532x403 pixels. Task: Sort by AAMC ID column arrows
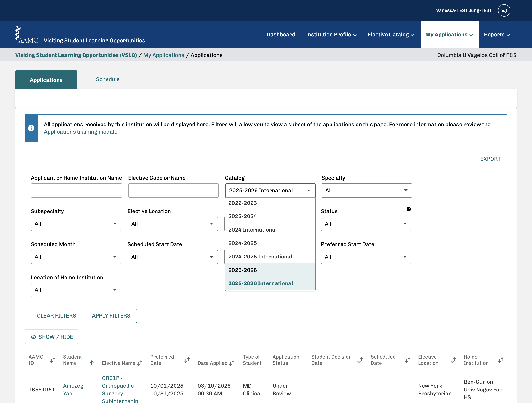click(x=53, y=360)
